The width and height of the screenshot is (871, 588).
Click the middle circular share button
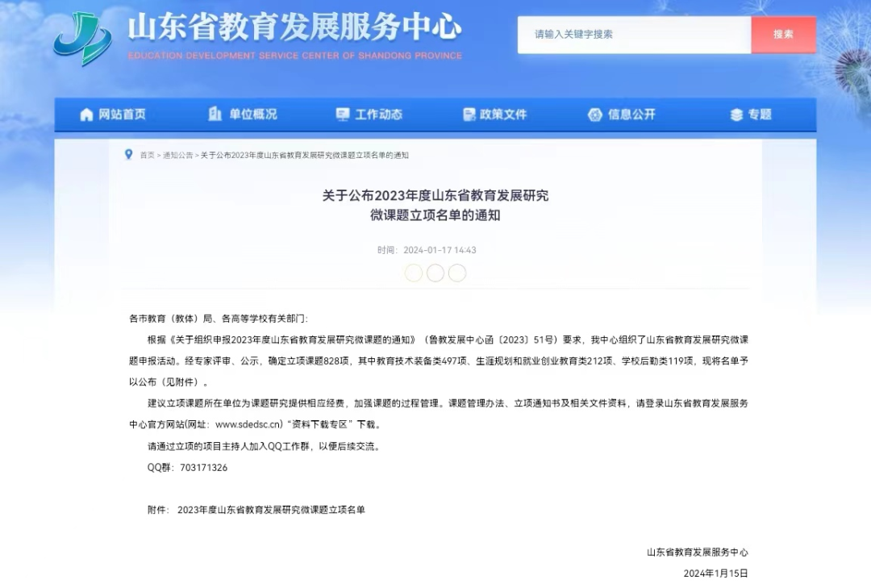(x=435, y=273)
